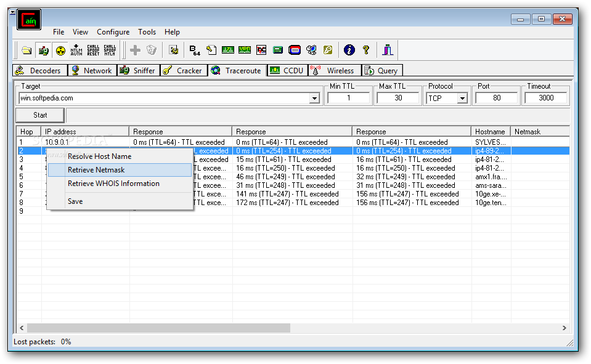591x364 pixels.
Task: Click the CHALL SPOOF RESET icon
Action: [x=93, y=50]
